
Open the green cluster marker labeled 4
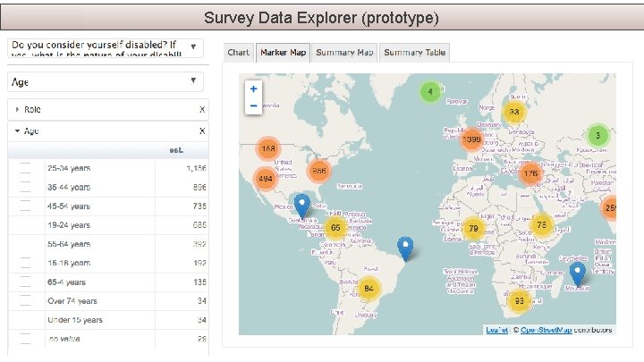pyautogui.click(x=430, y=91)
